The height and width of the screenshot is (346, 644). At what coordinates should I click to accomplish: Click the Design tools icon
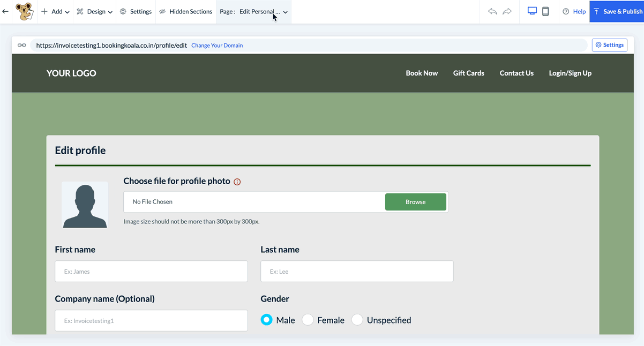[80, 11]
